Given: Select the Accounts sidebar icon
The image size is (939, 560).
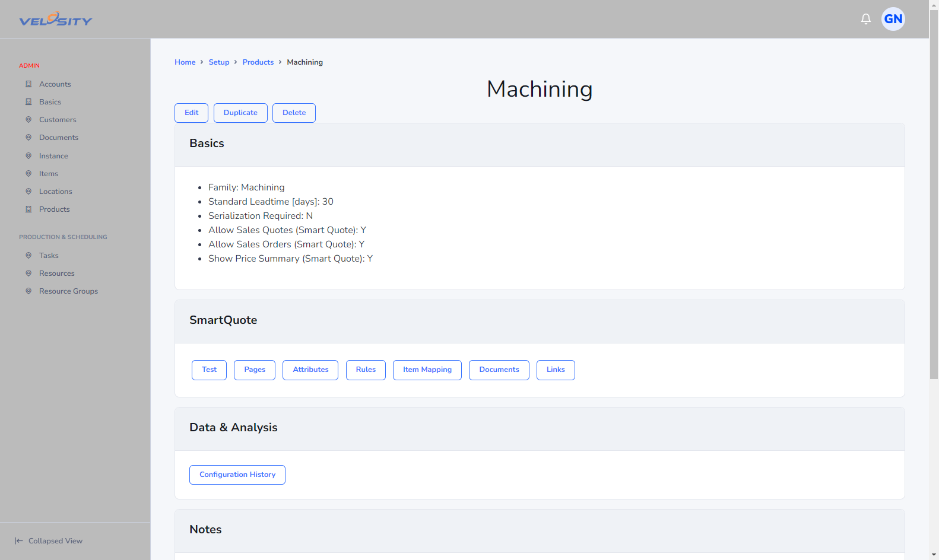Looking at the screenshot, I should point(28,84).
